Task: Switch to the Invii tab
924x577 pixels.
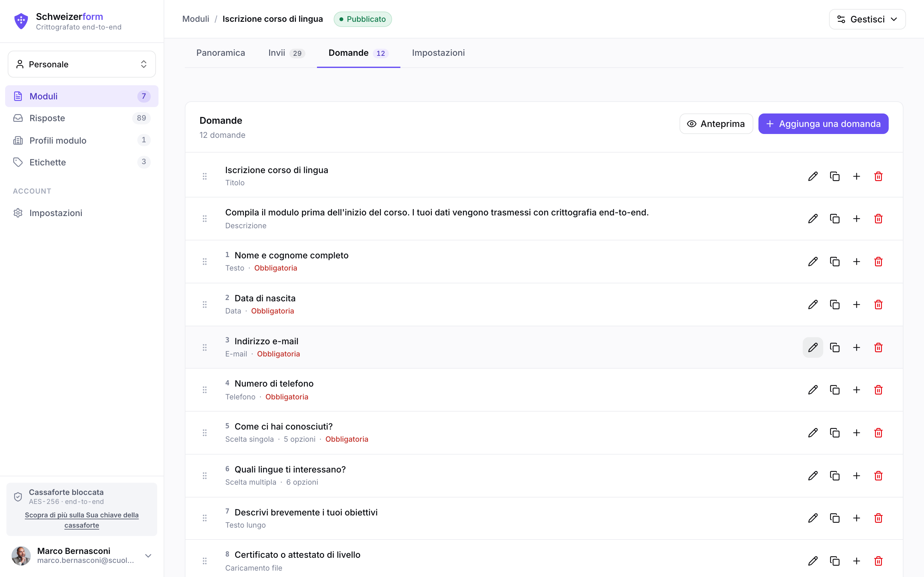Action: [287, 53]
